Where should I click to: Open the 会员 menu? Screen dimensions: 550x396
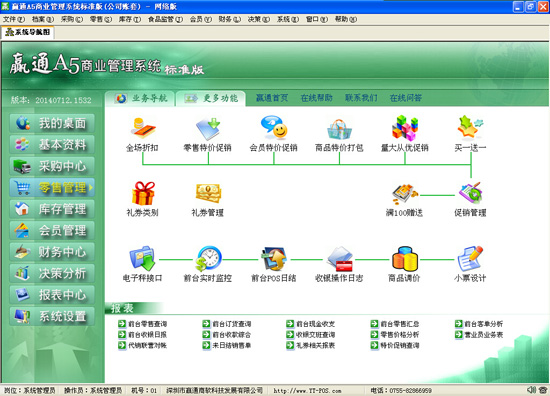click(x=201, y=19)
